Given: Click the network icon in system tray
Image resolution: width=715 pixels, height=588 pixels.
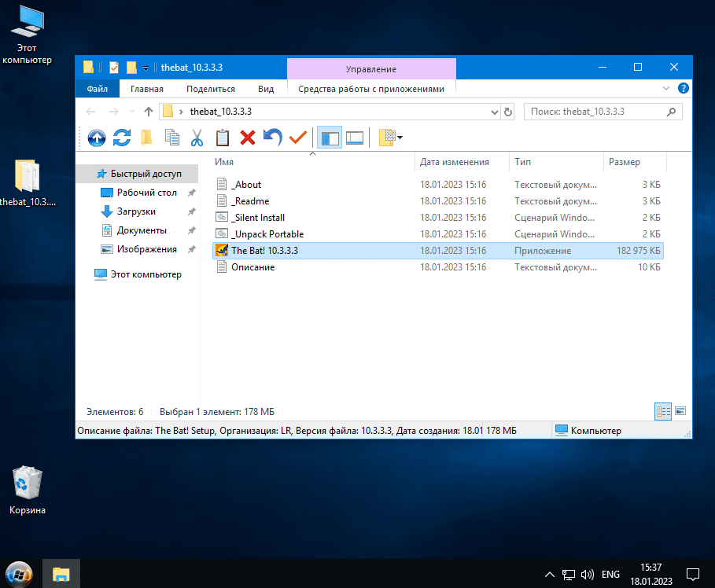Looking at the screenshot, I should [569, 575].
